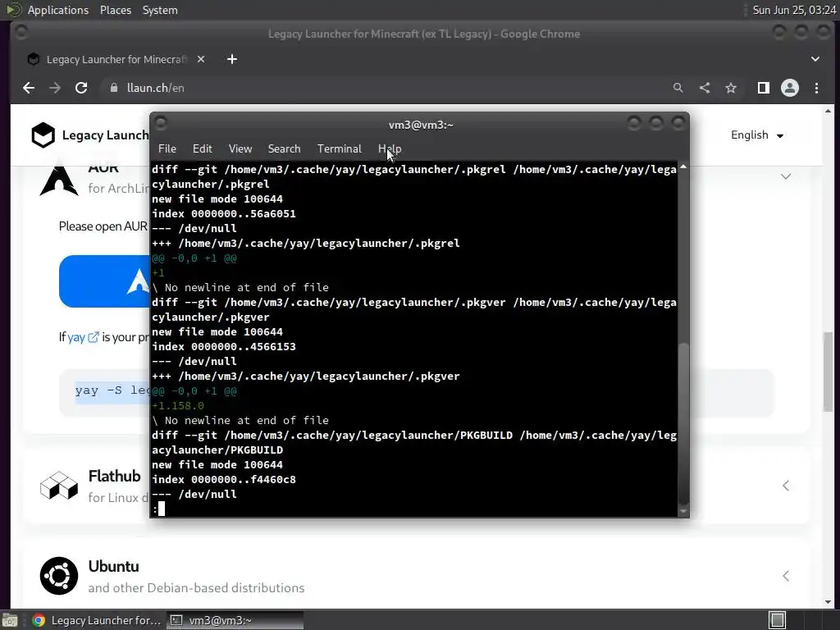Screen dimensions: 840x630
Task: Open the Places panel menu
Action: point(115,10)
